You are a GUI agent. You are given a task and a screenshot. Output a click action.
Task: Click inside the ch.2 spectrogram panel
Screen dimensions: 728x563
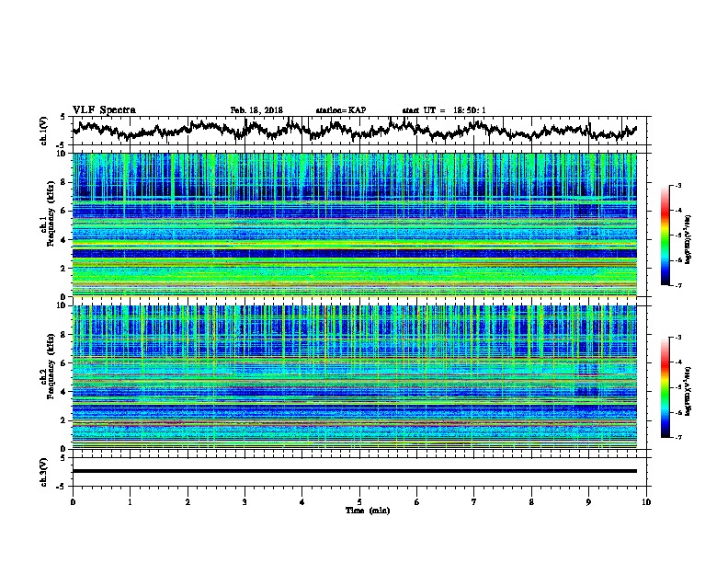[354, 377]
